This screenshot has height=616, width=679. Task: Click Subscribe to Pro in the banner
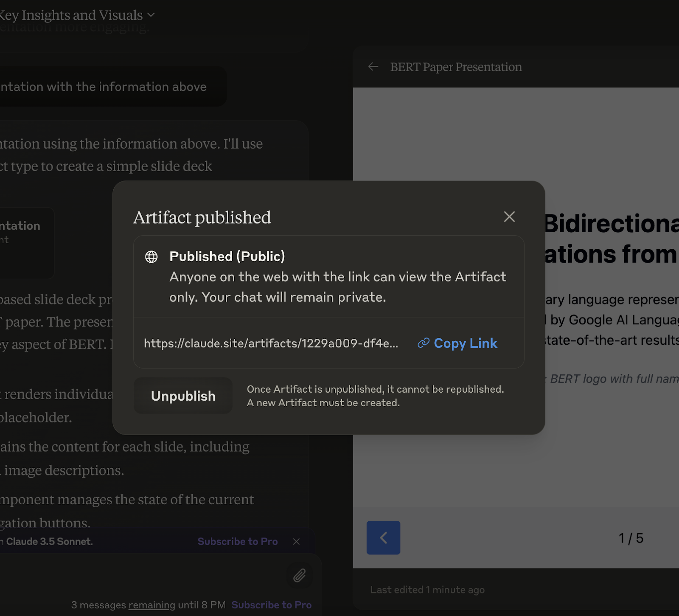tap(238, 541)
